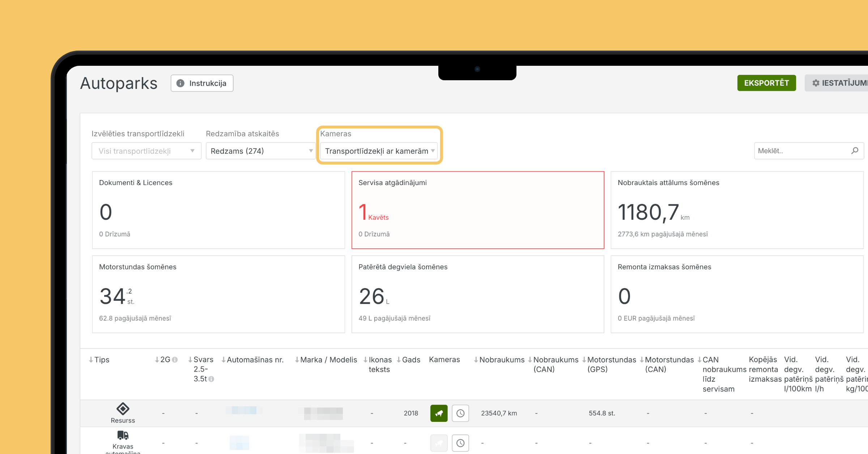Image resolution: width=868 pixels, height=454 pixels.
Task: Open the Dokumenti & Licences card
Action: click(x=218, y=210)
